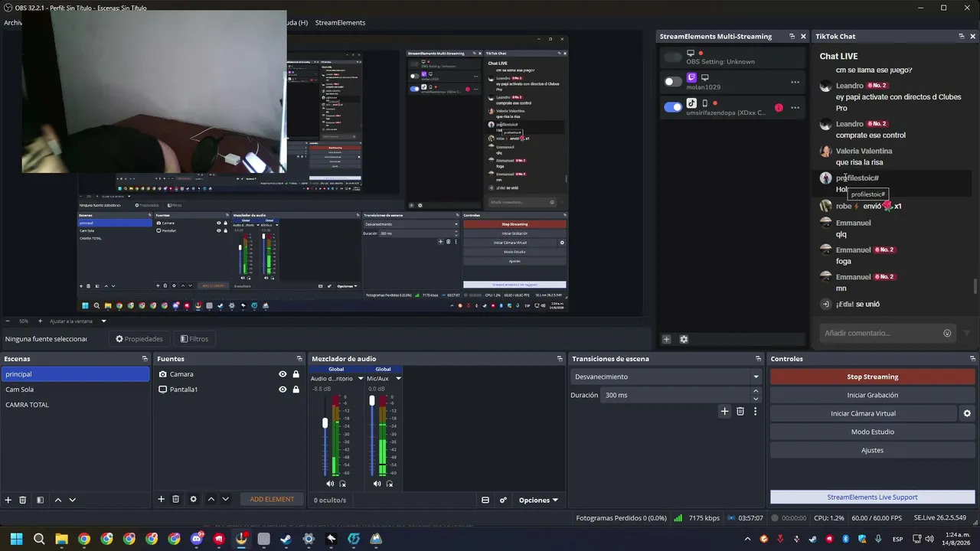Image resolution: width=980 pixels, height=551 pixels.
Task: Add a new source in Fuentes
Action: pyautogui.click(x=162, y=499)
